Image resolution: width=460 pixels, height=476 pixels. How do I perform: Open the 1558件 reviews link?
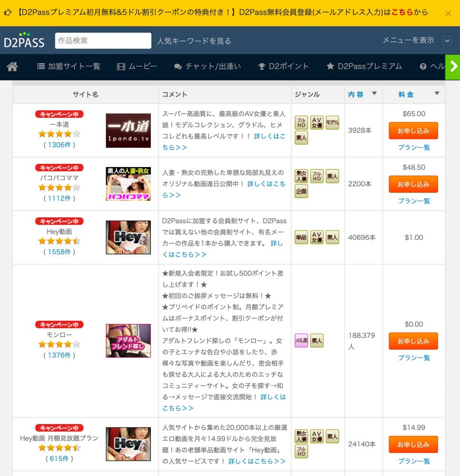coord(59,252)
